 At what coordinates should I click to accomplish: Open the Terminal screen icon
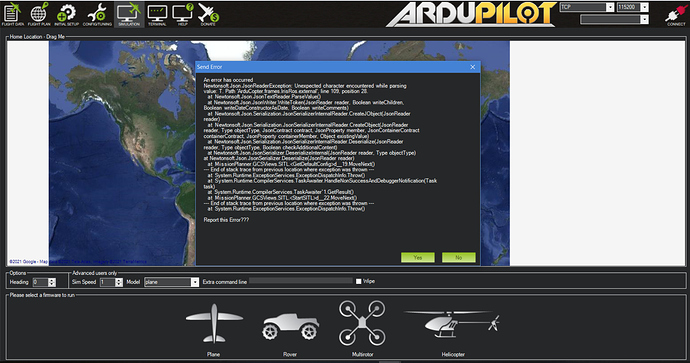pos(157,14)
